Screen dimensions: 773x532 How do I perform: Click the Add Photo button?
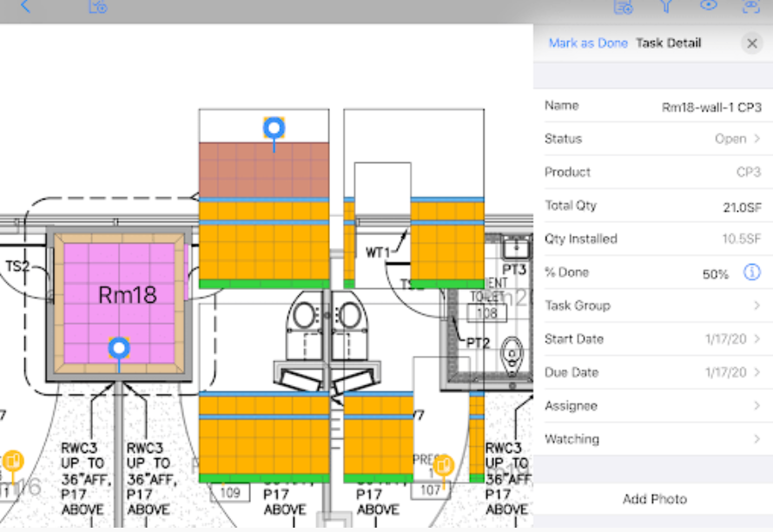pos(654,499)
